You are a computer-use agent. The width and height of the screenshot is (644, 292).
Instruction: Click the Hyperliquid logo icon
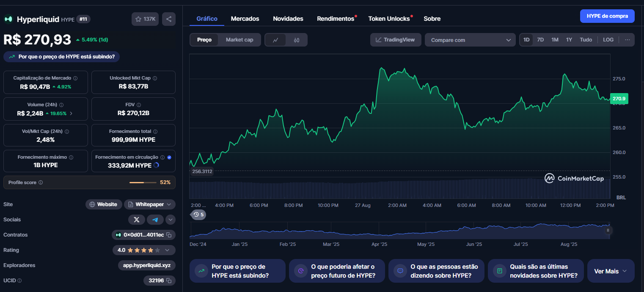(x=8, y=19)
